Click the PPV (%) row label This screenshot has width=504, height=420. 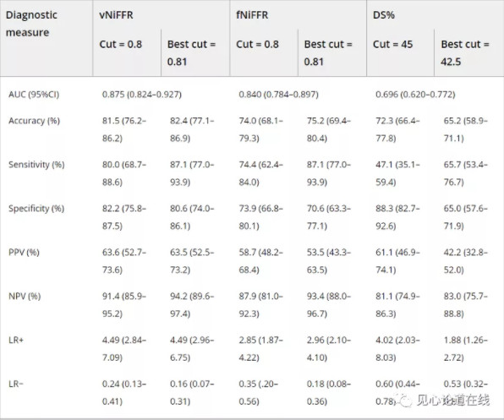(24, 252)
